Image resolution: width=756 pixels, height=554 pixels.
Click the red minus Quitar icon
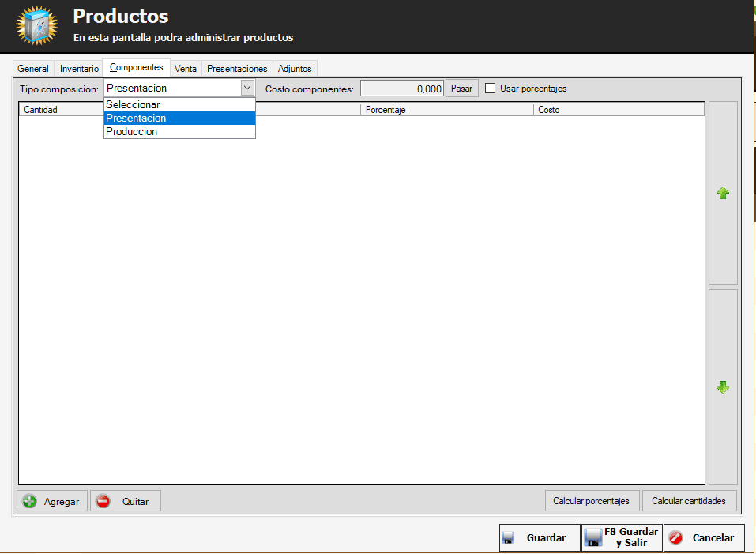click(103, 501)
